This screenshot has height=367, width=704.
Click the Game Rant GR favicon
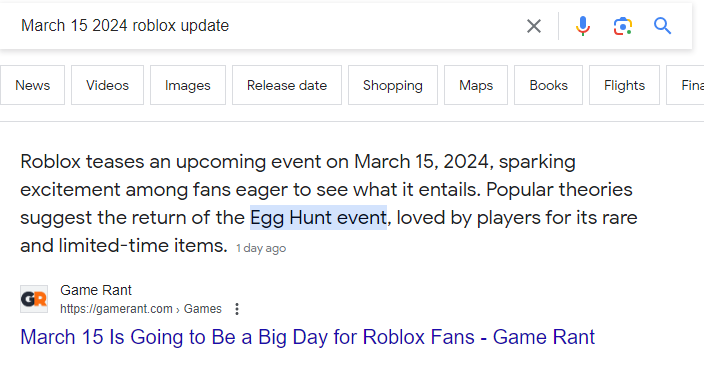pos(34,299)
